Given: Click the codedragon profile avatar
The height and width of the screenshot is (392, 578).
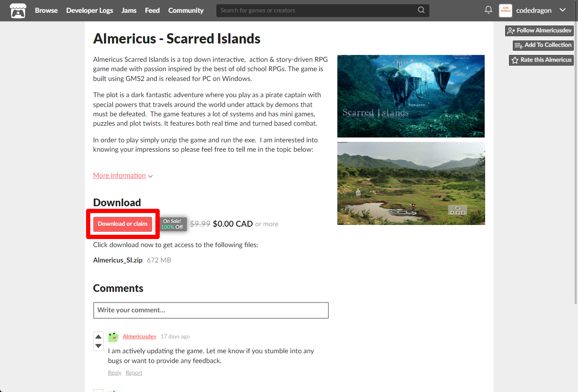Looking at the screenshot, I should tap(505, 10).
